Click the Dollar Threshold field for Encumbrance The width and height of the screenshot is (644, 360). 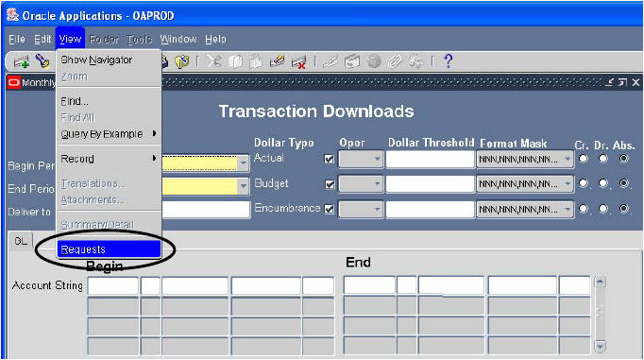430,210
